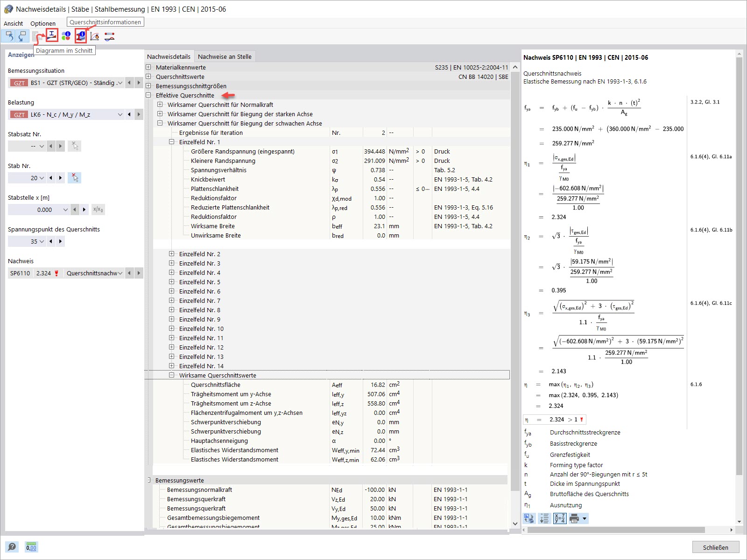
Task: Go to previous Spannungspunkt
Action: (x=51, y=241)
